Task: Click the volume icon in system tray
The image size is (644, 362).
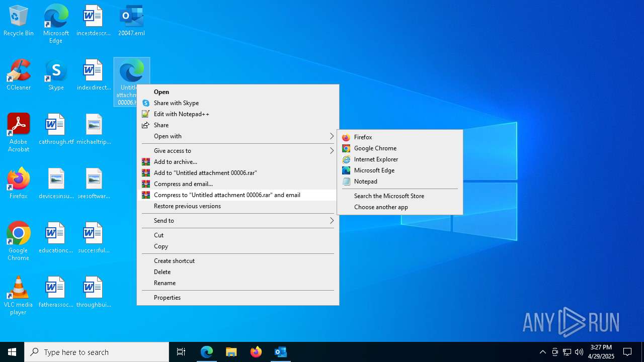Action: click(x=579, y=352)
